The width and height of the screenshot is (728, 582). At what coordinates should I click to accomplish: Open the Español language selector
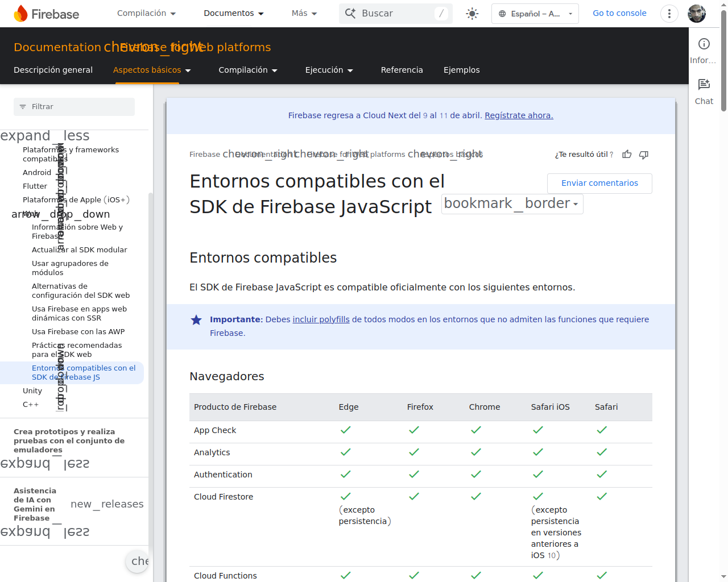(x=535, y=14)
